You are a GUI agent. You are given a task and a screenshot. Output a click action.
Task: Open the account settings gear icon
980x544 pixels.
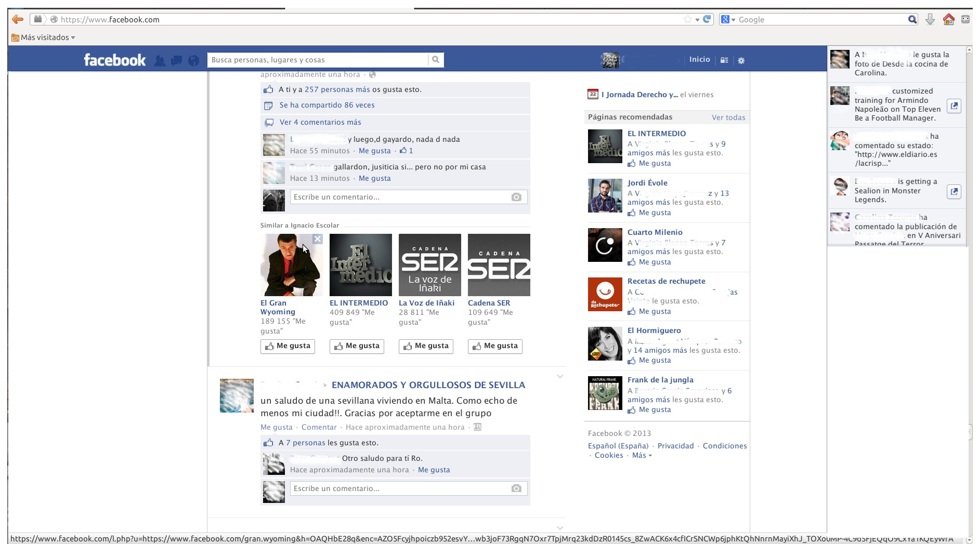[x=741, y=60]
